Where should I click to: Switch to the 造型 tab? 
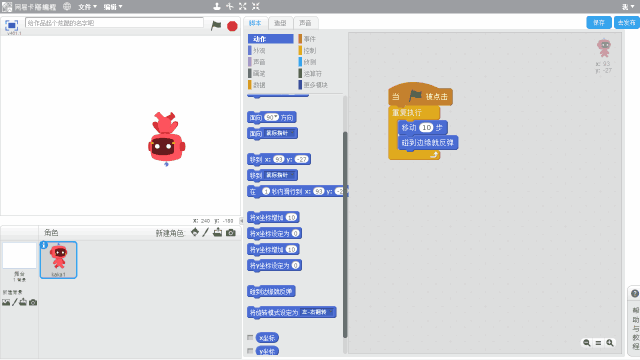[280, 23]
